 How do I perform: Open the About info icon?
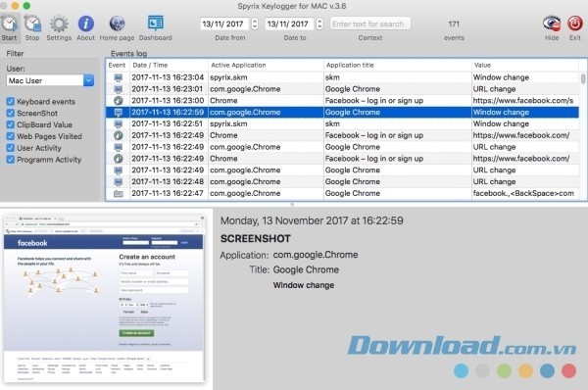coord(86,24)
